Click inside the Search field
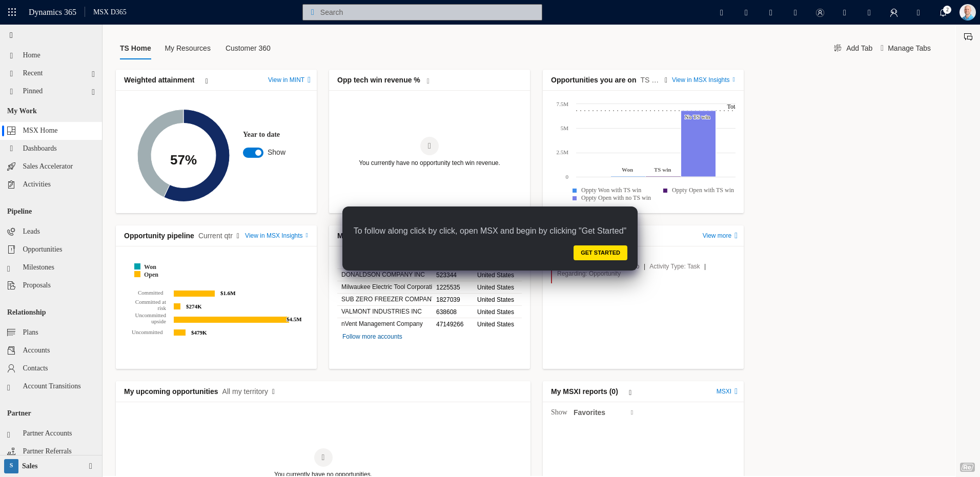 coord(421,12)
